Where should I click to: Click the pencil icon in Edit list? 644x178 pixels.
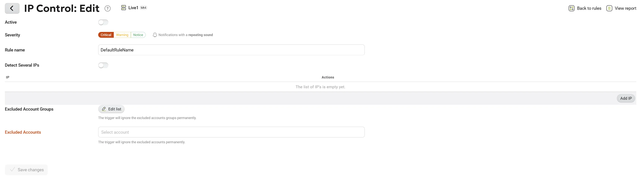104,109
